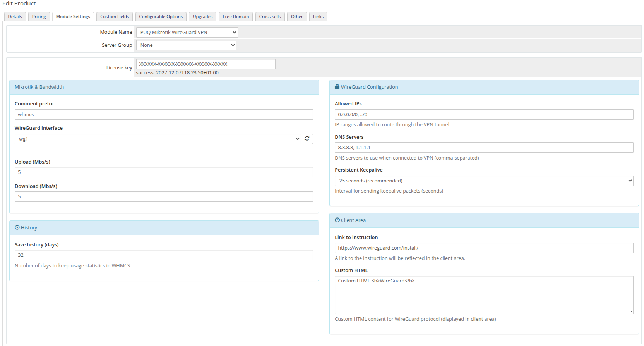Image resolution: width=644 pixels, height=346 pixels.
Task: Switch to the Links tab
Action: pyautogui.click(x=318, y=17)
